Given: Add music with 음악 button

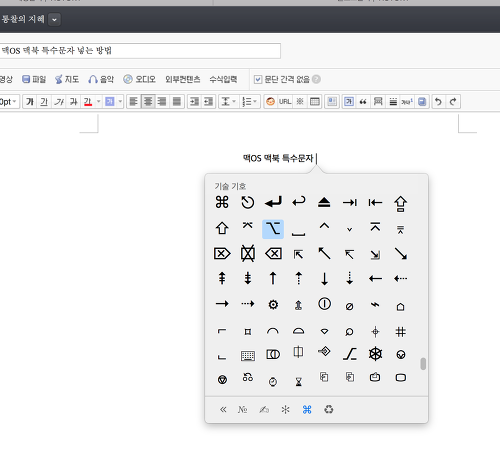Looking at the screenshot, I should click(101, 79).
